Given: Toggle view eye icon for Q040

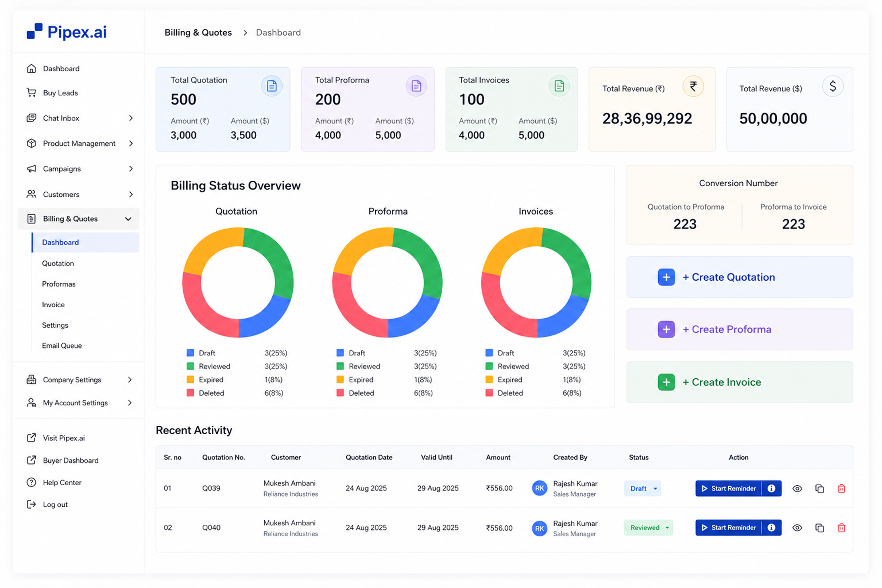Looking at the screenshot, I should (x=797, y=528).
